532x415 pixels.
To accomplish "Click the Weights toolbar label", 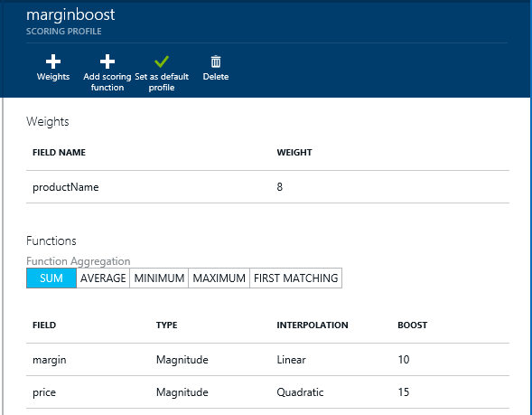I will pos(53,77).
